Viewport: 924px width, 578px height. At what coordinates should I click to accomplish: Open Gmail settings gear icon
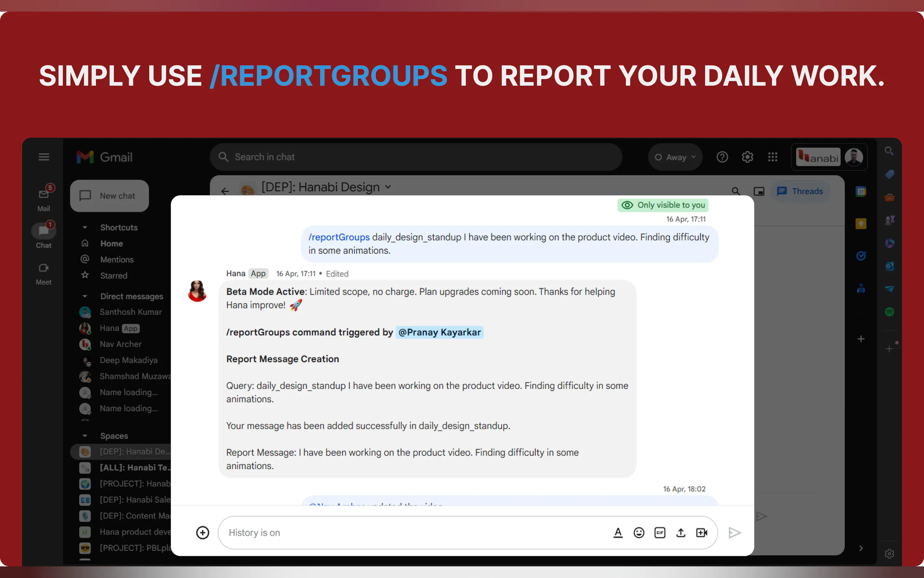(747, 157)
